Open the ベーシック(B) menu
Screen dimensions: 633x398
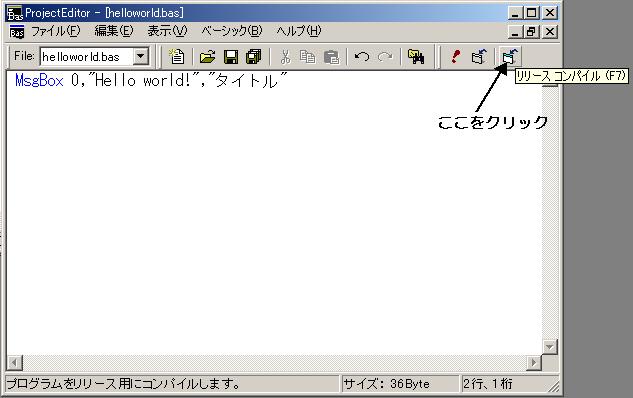click(232, 31)
